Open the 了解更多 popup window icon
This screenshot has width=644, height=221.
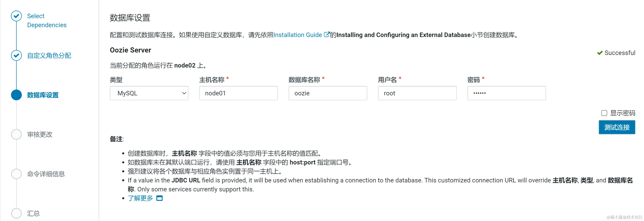click(159, 198)
